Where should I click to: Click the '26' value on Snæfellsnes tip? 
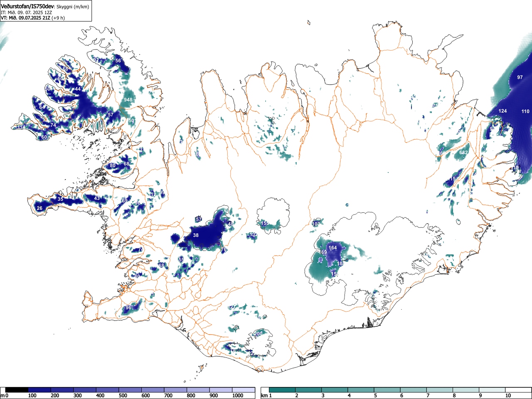pyautogui.click(x=39, y=208)
